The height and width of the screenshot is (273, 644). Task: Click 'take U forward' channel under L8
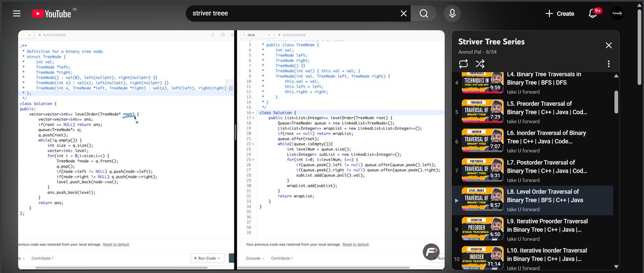click(x=523, y=209)
